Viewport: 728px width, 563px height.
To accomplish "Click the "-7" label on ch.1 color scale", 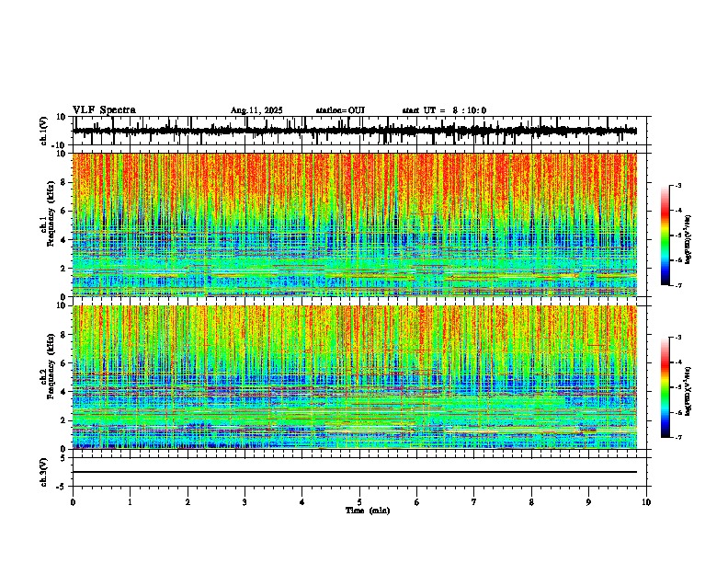I will 677,285.
